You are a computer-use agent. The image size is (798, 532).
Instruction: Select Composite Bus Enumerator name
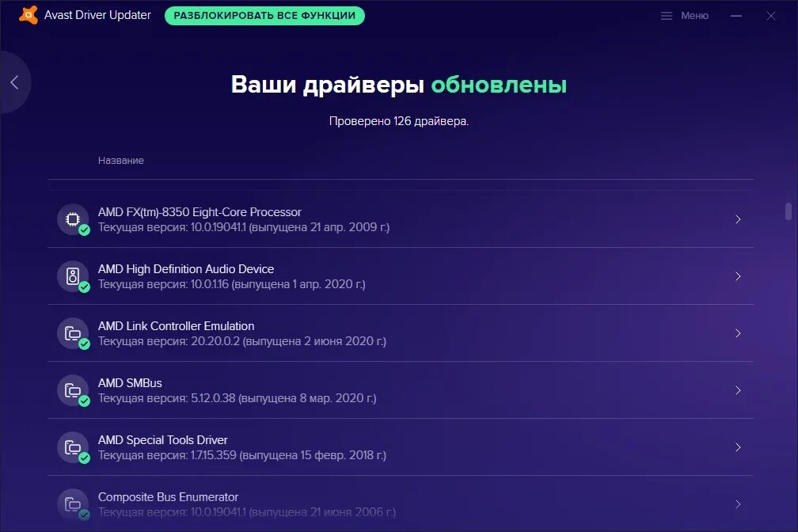pyautogui.click(x=168, y=497)
